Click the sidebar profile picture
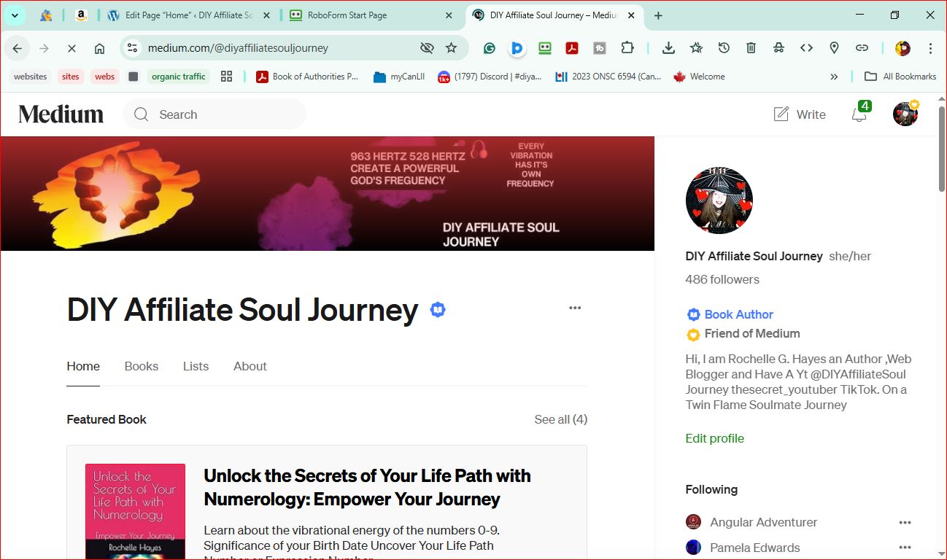Image resolution: width=947 pixels, height=560 pixels. click(719, 201)
